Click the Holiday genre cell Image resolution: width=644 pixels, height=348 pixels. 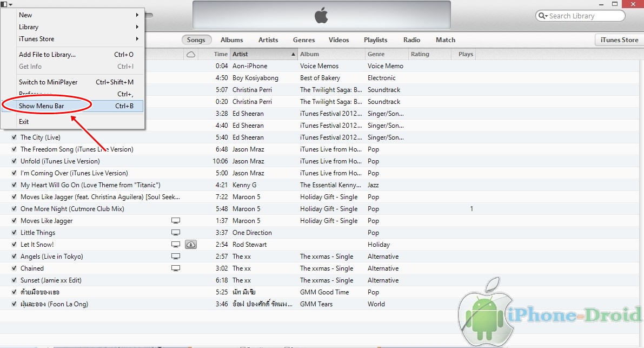pyautogui.click(x=379, y=245)
